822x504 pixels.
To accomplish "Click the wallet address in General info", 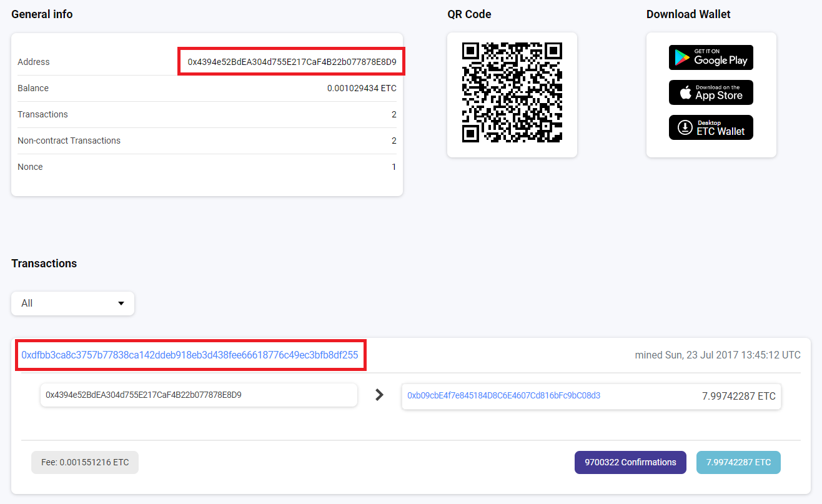I will click(x=292, y=62).
